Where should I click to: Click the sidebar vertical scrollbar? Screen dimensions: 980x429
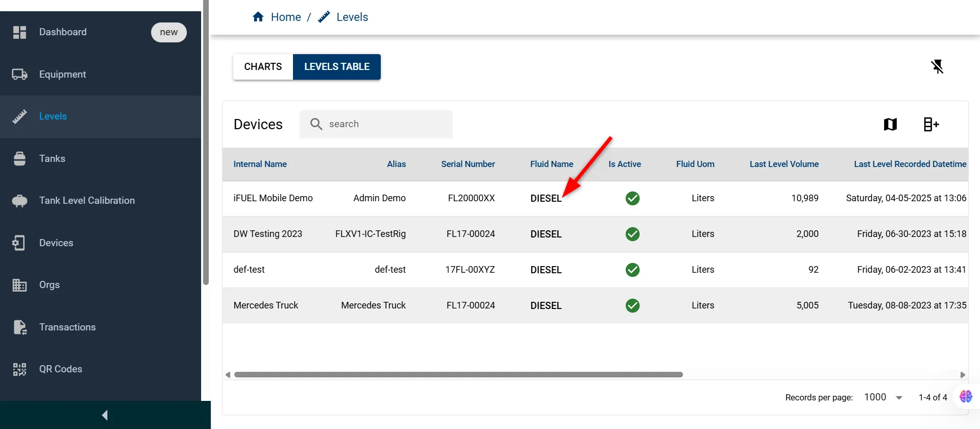[x=206, y=142]
